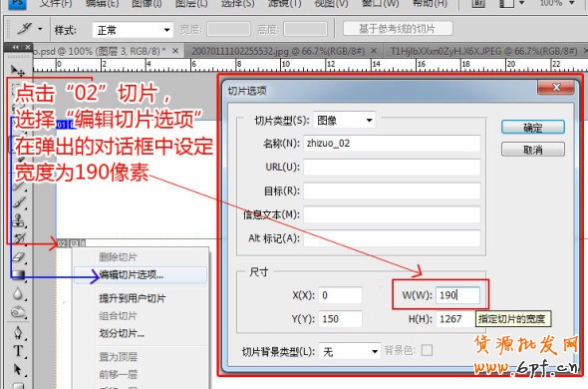Image resolution: width=588 pixels, height=389 pixels.
Task: Select the Brush tool
Action: (x=19, y=202)
